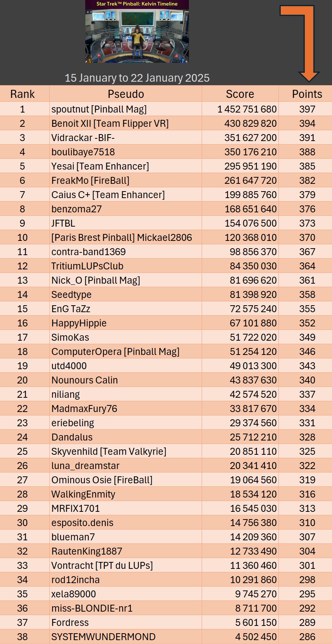Select player spoutnut [Pinball Mag]

[x=99, y=109]
